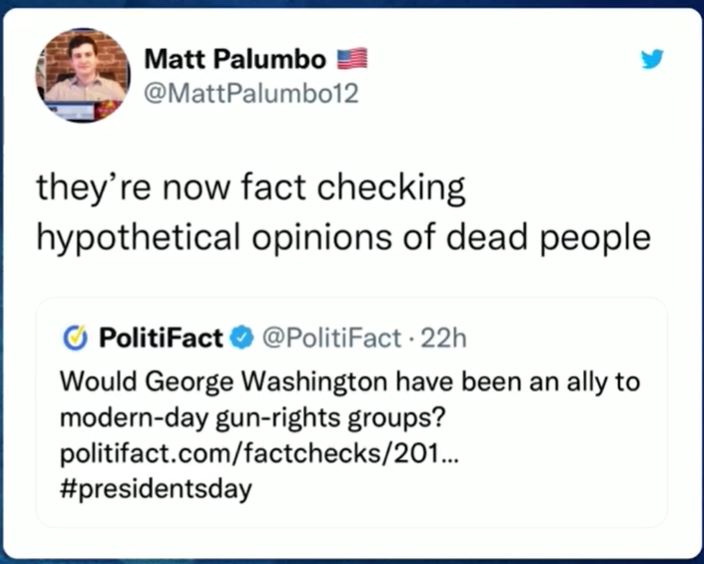Click the PolitiFact account name
This screenshot has height=564, width=704.
[160, 339]
